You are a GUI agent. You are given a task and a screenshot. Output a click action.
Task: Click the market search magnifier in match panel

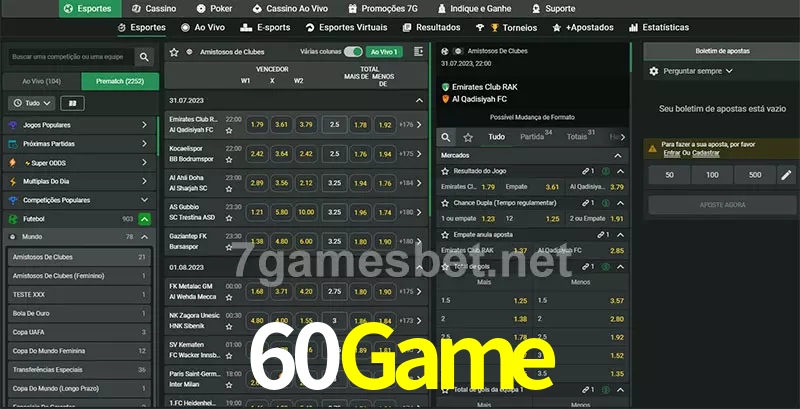click(x=446, y=137)
